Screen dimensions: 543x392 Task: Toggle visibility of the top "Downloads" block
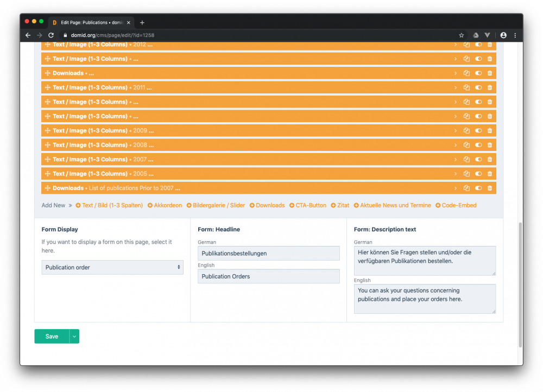pos(478,73)
